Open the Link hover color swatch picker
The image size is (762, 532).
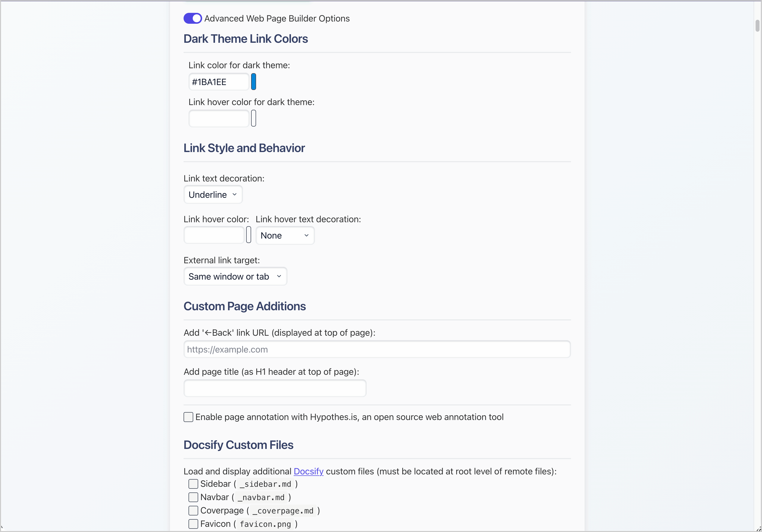249,235
